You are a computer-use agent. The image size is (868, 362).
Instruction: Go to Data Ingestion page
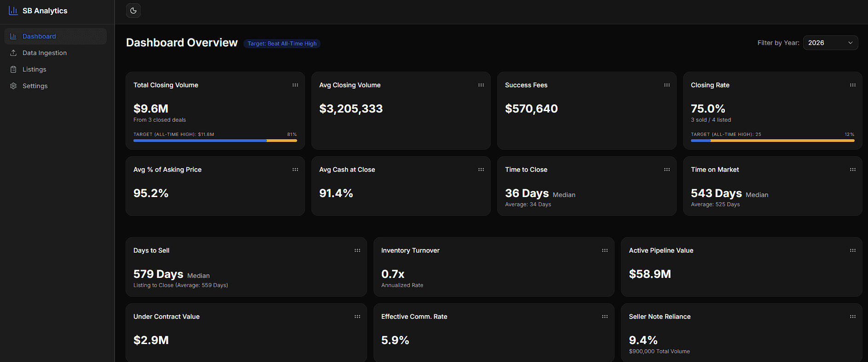(56, 53)
